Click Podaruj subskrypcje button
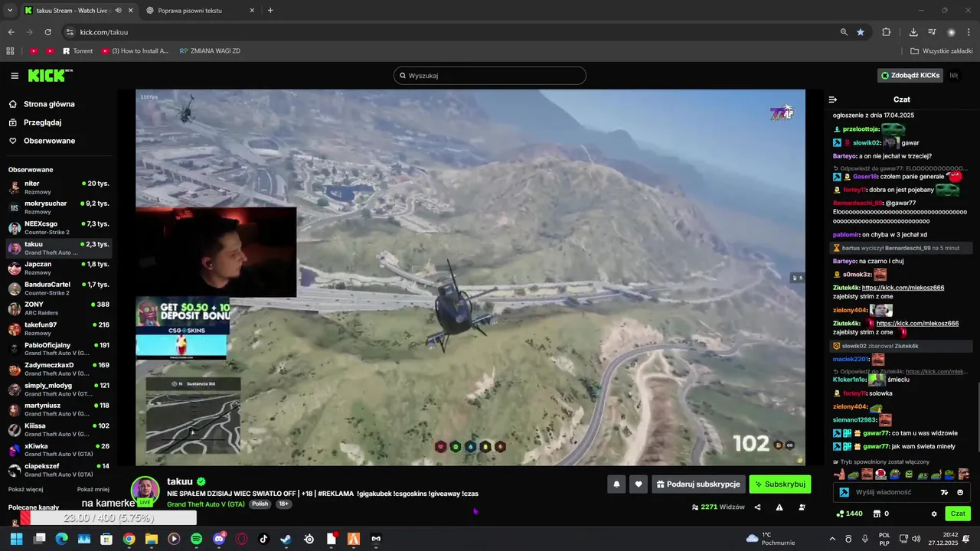 click(697, 484)
